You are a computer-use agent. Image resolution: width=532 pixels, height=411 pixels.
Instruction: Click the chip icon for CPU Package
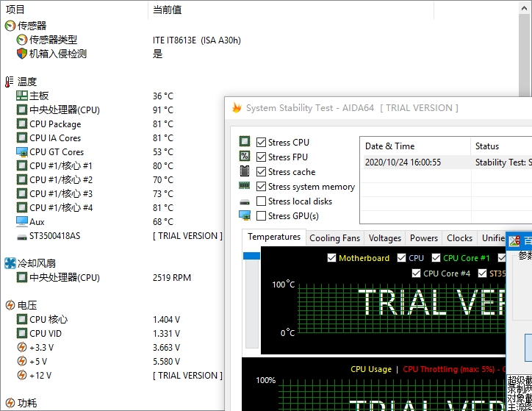pos(22,124)
